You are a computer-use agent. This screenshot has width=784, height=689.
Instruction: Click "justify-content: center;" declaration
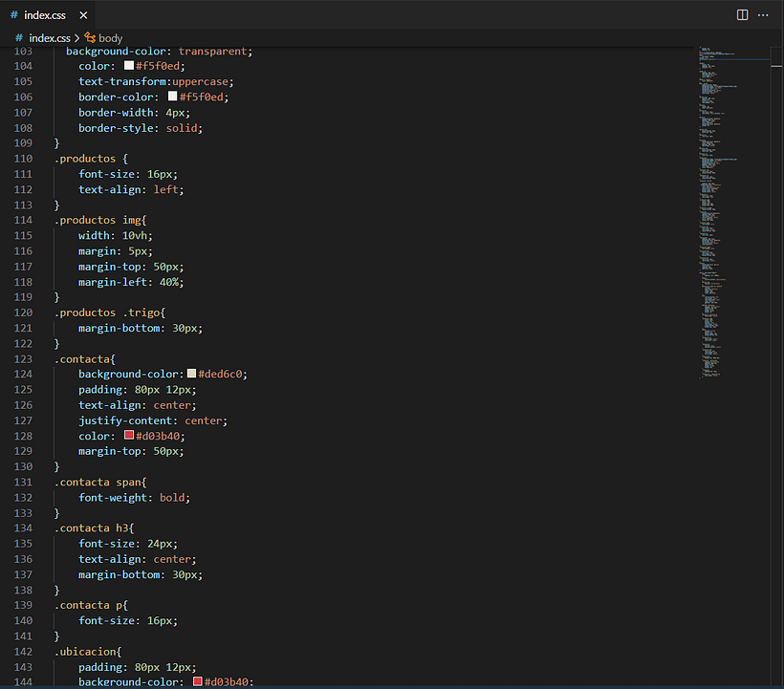(x=153, y=420)
